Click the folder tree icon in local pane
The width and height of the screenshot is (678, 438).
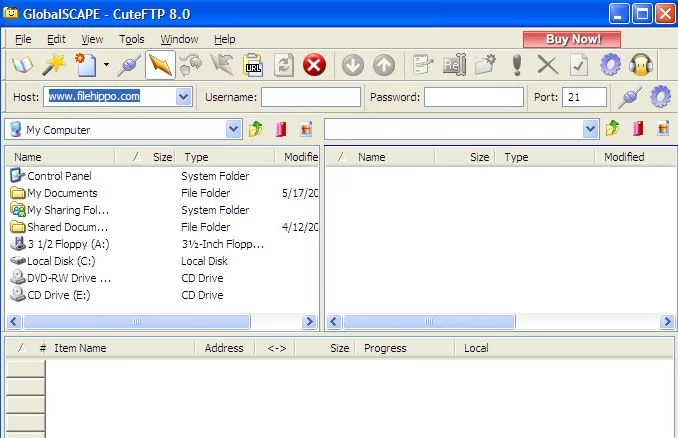coord(306,129)
